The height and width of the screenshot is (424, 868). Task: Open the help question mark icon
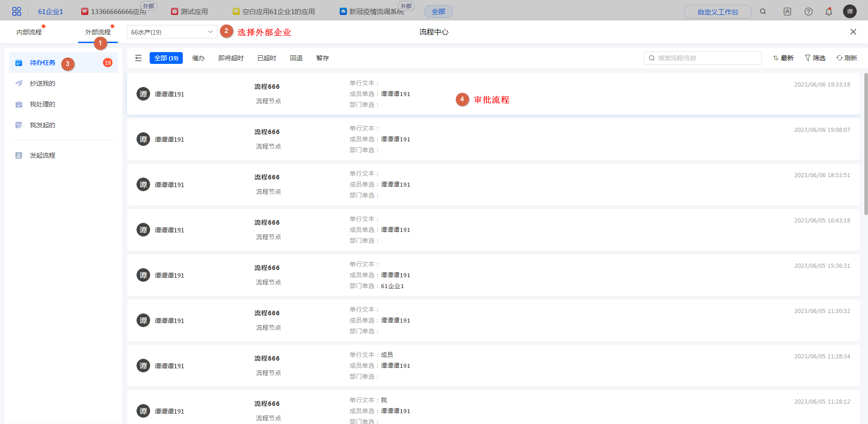click(808, 11)
